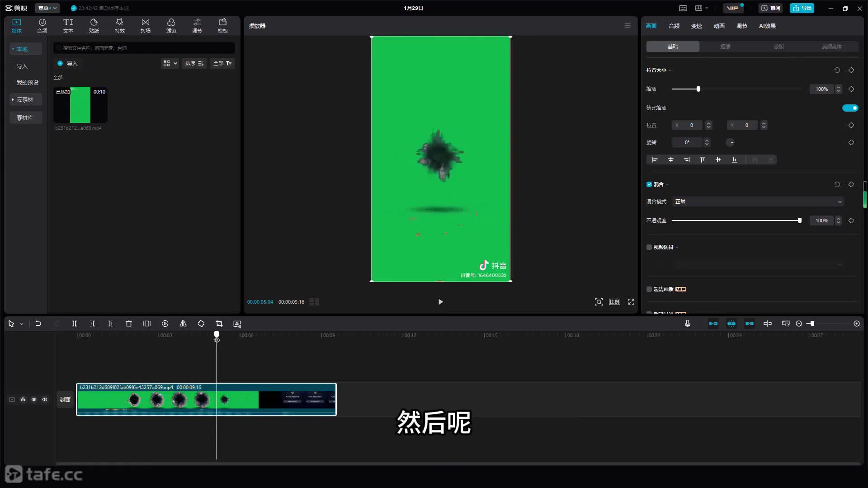The image size is (868, 488).
Task: Enable the 超清画质 checkbox
Action: (649, 289)
